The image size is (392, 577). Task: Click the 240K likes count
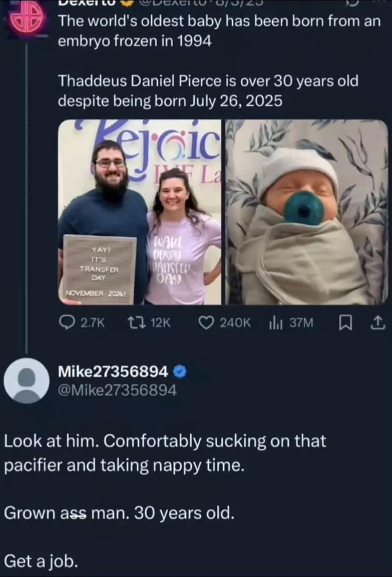click(x=235, y=323)
